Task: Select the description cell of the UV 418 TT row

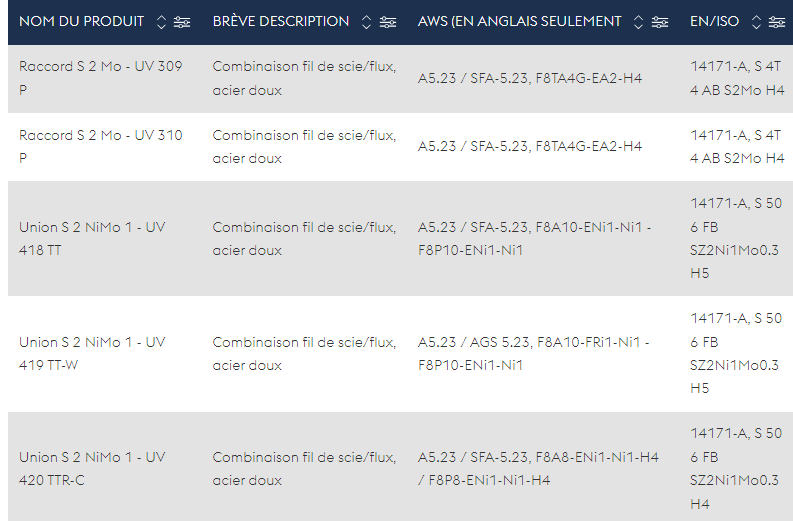Action: (304, 239)
